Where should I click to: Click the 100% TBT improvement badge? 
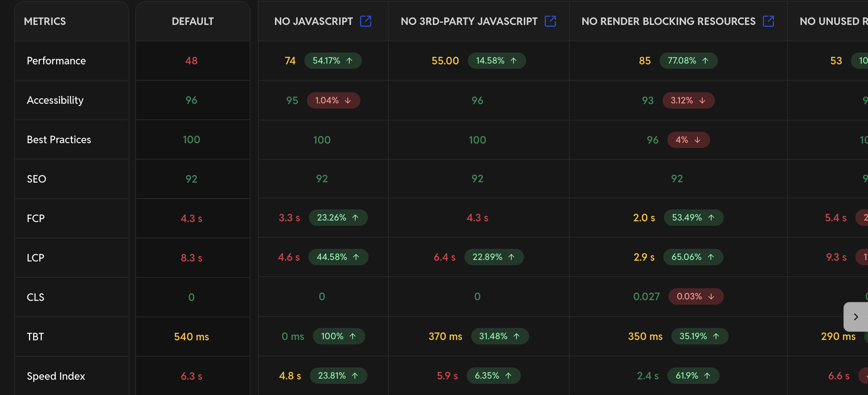[x=339, y=336]
